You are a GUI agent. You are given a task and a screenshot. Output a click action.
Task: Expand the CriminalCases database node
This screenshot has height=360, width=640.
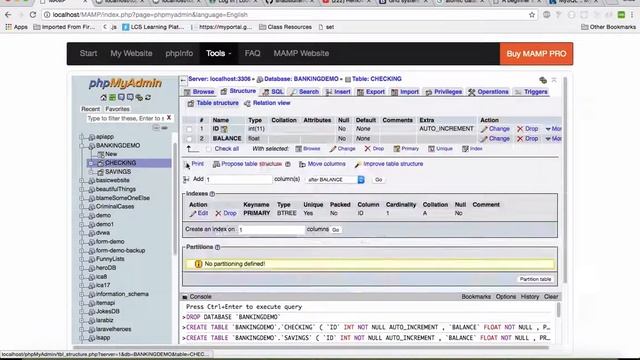point(82,207)
